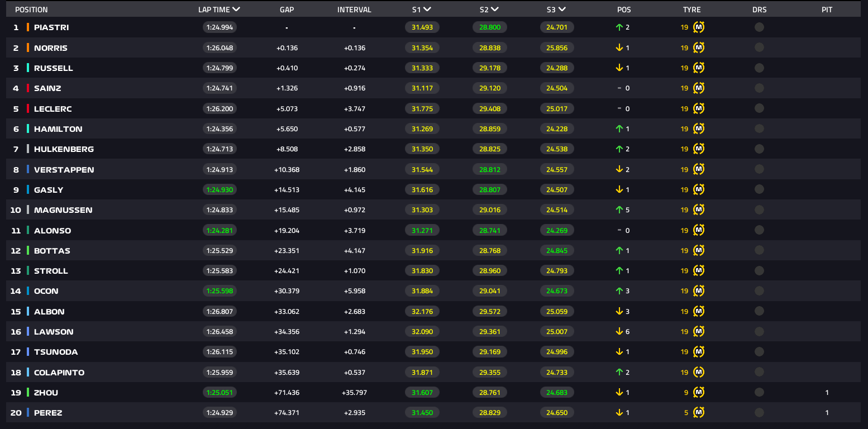868x429 pixels.
Task: Select driver name PIASTRI
Action: (51, 27)
